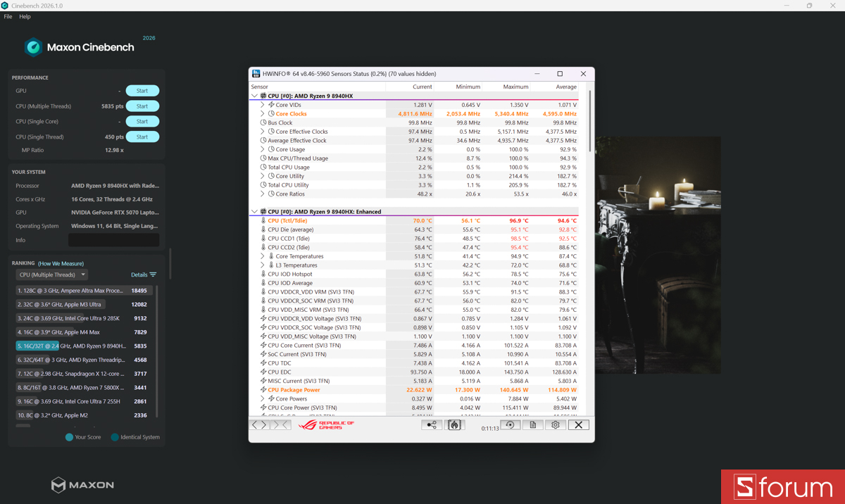This screenshot has width=845, height=504.
Task: Expand the Core VIDs row
Action: 263,105
